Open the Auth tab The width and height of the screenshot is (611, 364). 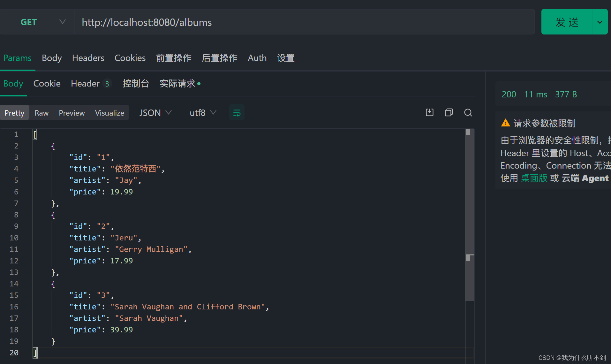tap(257, 58)
